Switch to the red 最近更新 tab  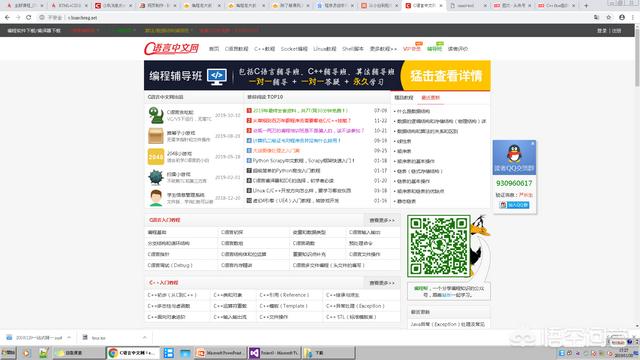(x=430, y=98)
